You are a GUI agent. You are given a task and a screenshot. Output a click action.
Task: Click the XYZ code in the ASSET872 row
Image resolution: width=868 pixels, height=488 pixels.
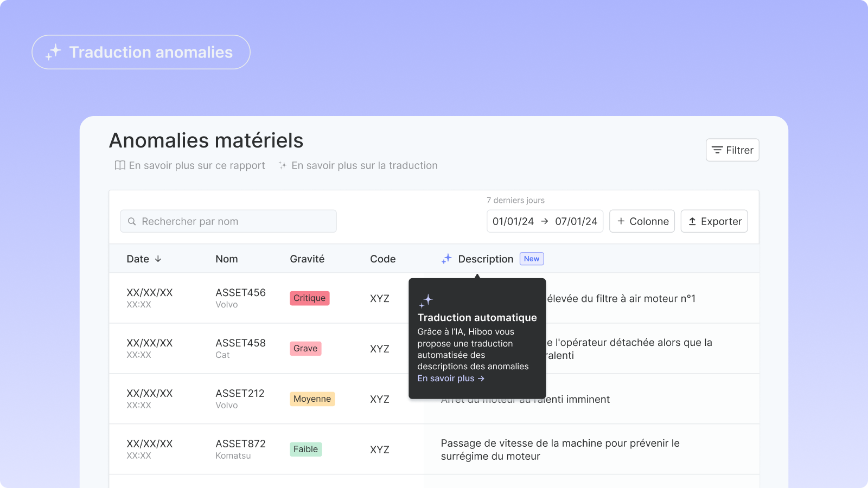(380, 450)
